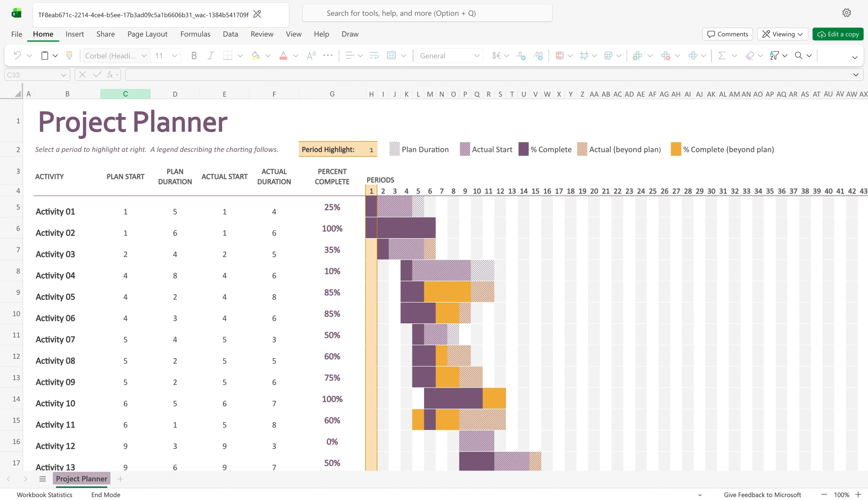
Task: Click the Paste clipboard icon
Action: [45, 55]
